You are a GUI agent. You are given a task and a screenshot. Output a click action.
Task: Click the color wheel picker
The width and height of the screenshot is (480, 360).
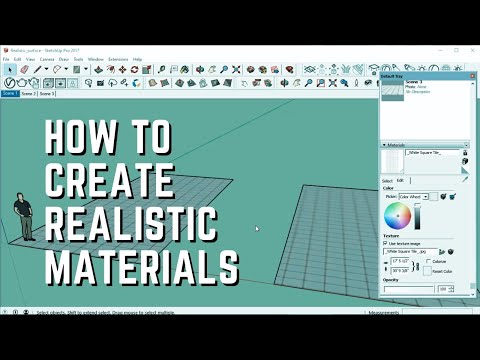pyautogui.click(x=398, y=216)
